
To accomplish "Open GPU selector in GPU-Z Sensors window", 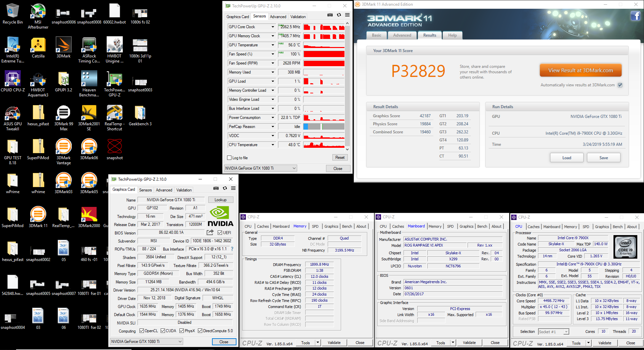I will [261, 168].
